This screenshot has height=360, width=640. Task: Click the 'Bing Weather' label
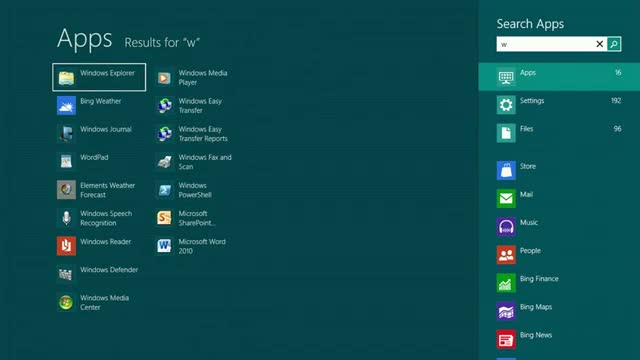pos(100,101)
